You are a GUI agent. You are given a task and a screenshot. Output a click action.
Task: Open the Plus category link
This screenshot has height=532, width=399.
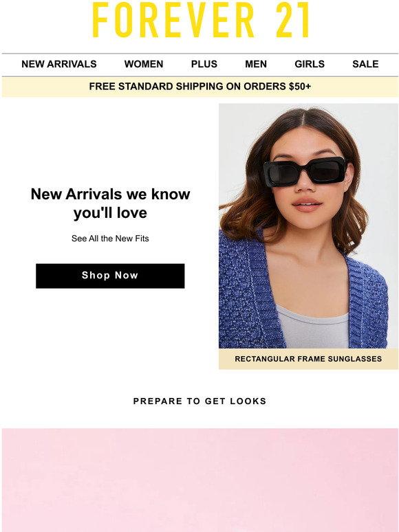click(x=204, y=64)
